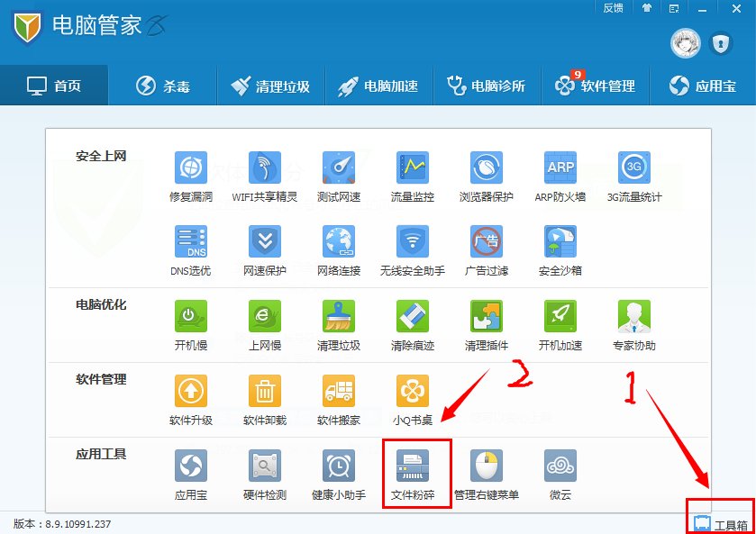
Task: Open 流量监控 traffic monitor
Action: point(413,169)
